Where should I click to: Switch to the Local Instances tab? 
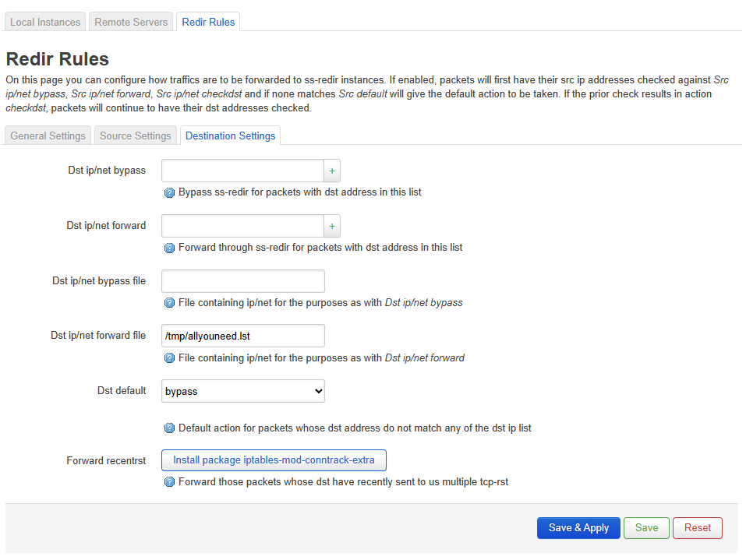[x=45, y=22]
